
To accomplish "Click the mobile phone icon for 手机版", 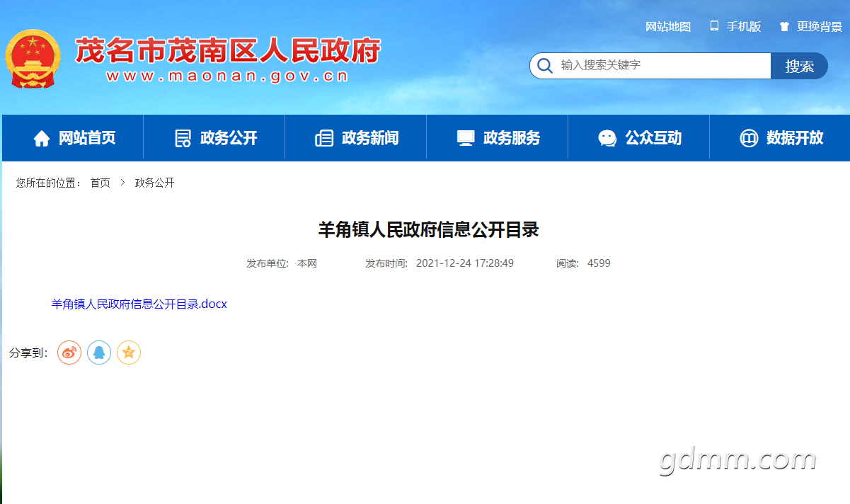I will (714, 26).
